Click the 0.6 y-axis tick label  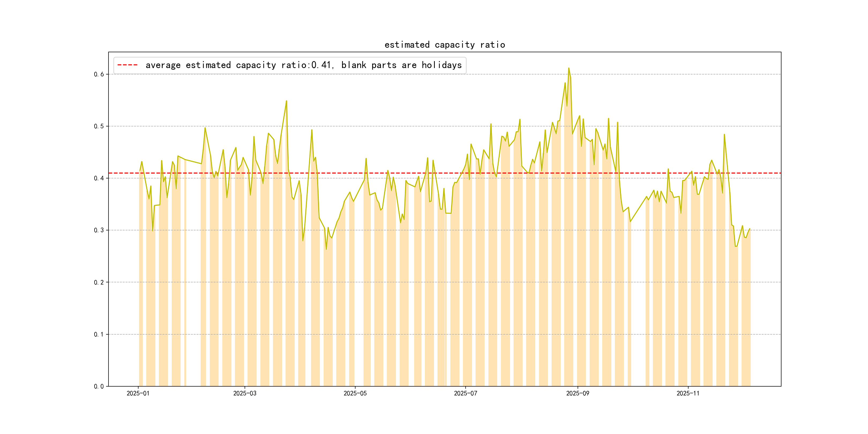click(99, 74)
